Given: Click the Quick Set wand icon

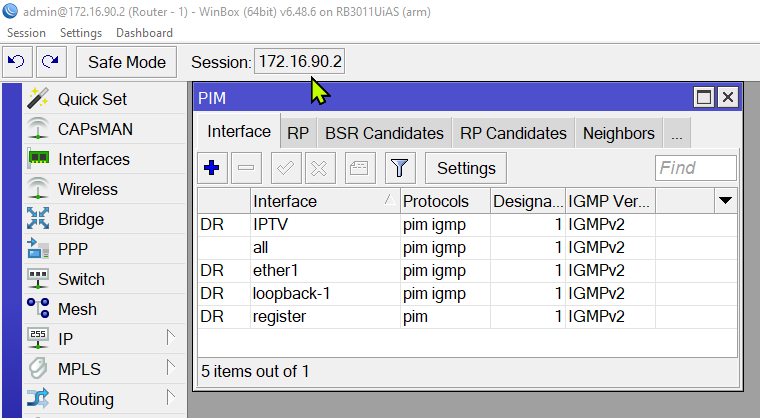Looking at the screenshot, I should pos(38,98).
